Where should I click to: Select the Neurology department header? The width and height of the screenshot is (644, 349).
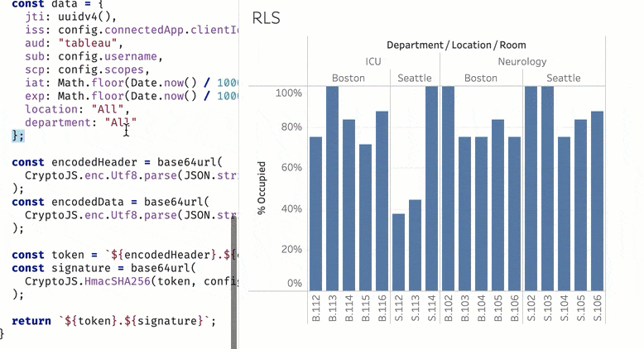[x=521, y=62]
